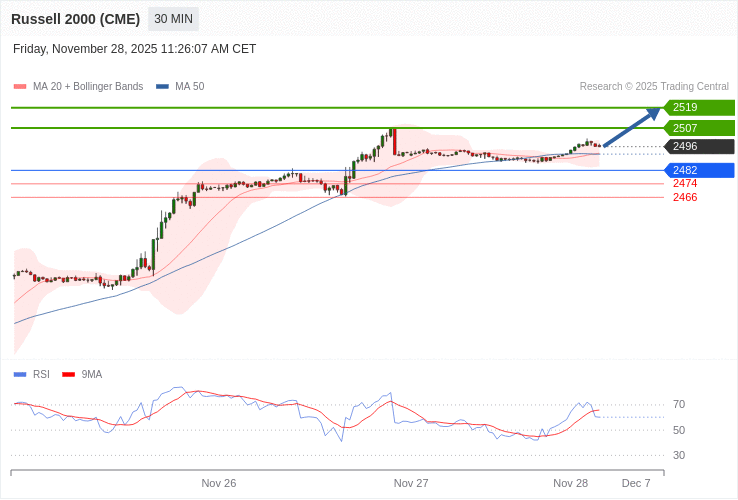Click the Nov 26 date marker
738x500 pixels.
tap(219, 483)
